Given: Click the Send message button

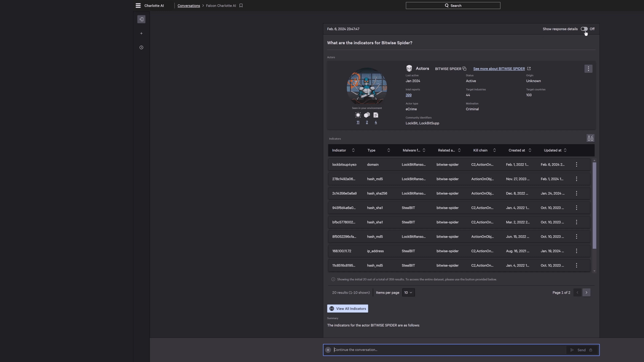Looking at the screenshot, I should 581,350.
